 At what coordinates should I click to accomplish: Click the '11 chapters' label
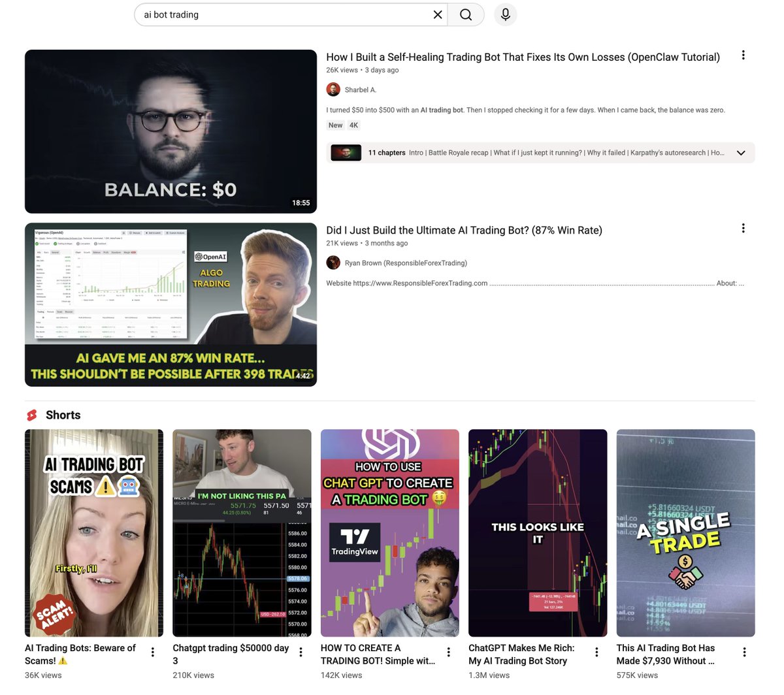click(x=387, y=153)
